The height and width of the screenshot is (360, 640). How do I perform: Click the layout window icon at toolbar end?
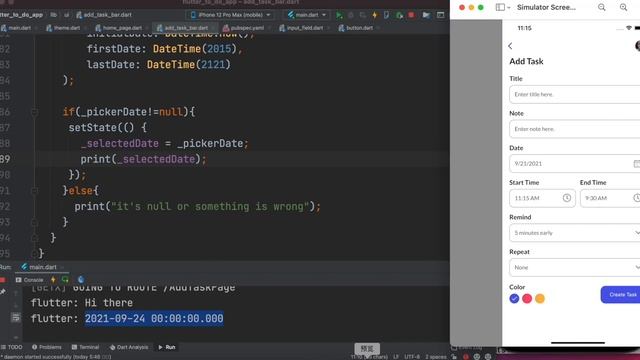(x=440, y=15)
